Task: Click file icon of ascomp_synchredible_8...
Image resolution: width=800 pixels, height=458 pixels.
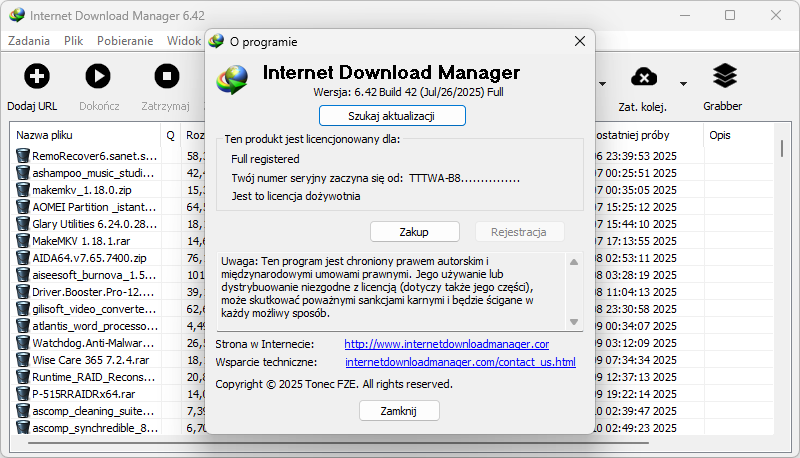Action: tap(22, 428)
